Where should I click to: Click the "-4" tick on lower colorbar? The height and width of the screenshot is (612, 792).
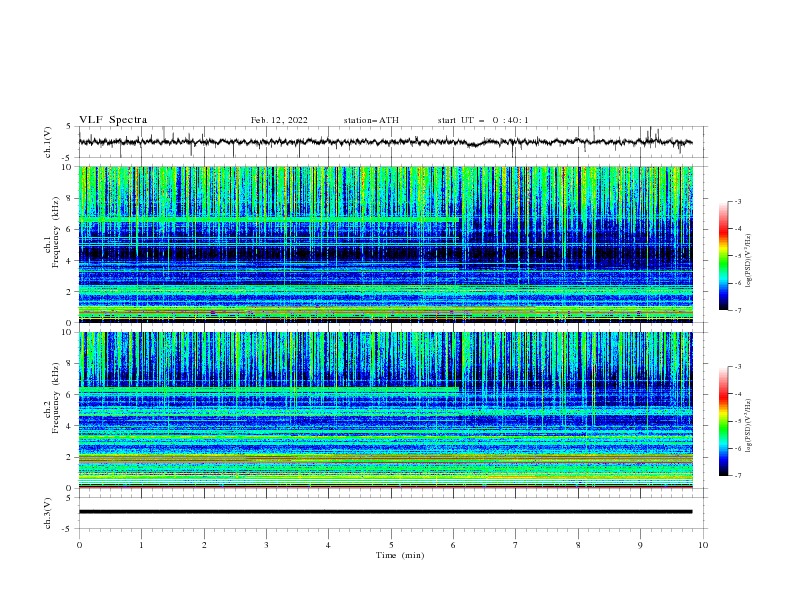(x=737, y=394)
